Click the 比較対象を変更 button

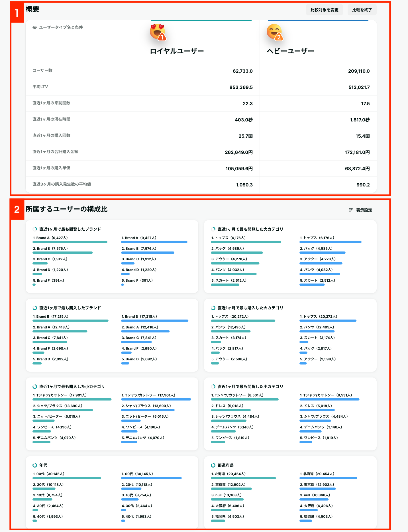(x=325, y=10)
